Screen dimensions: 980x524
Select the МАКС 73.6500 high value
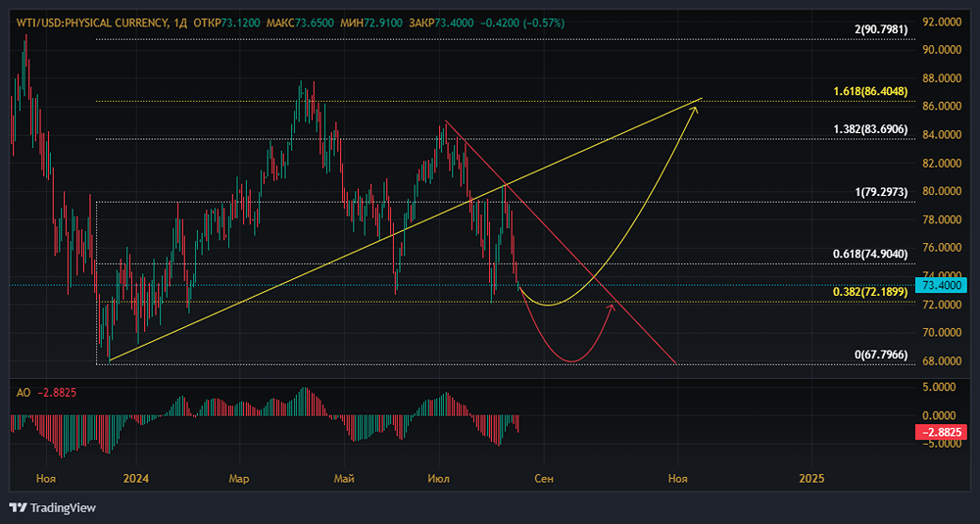300,24
